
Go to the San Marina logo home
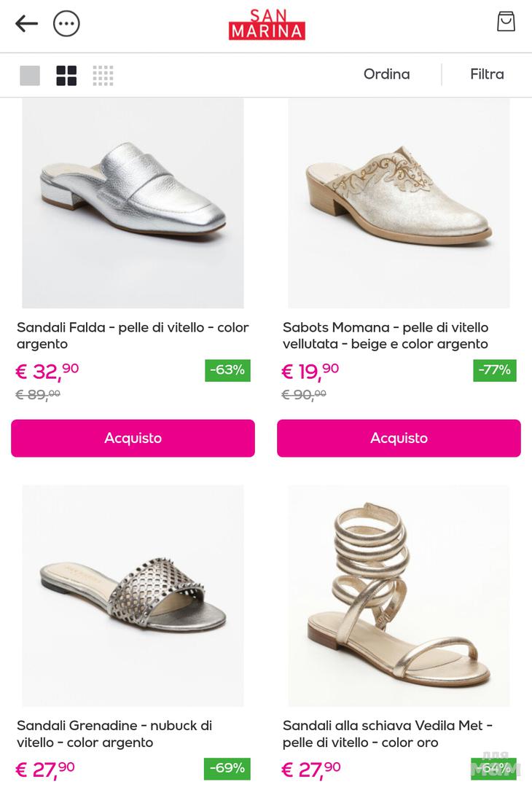tap(267, 25)
